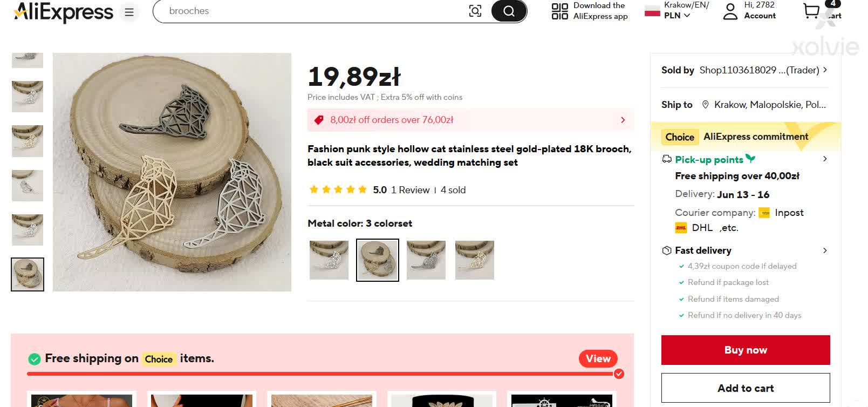Image resolution: width=868 pixels, height=407 pixels.
Task: Open the seller Shop1103618029 page
Action: pyautogui.click(x=759, y=70)
